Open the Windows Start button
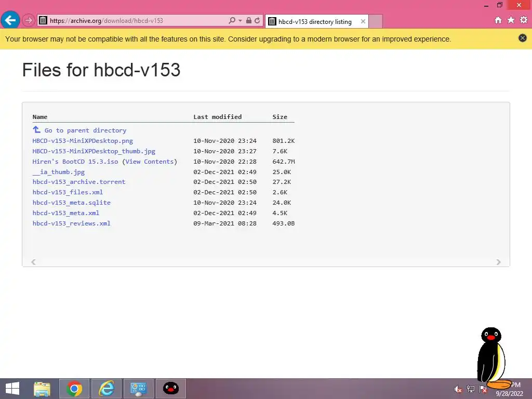The width and height of the screenshot is (532, 399). pyautogui.click(x=12, y=389)
